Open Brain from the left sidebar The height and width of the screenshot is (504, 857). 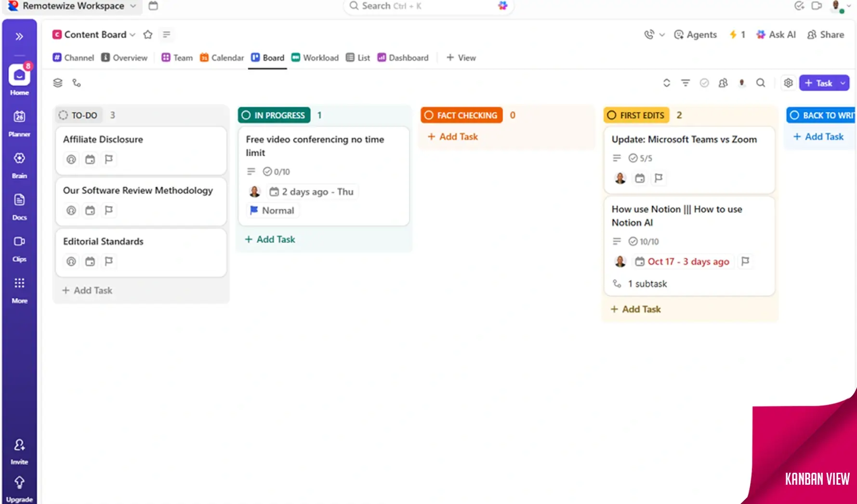tap(19, 164)
